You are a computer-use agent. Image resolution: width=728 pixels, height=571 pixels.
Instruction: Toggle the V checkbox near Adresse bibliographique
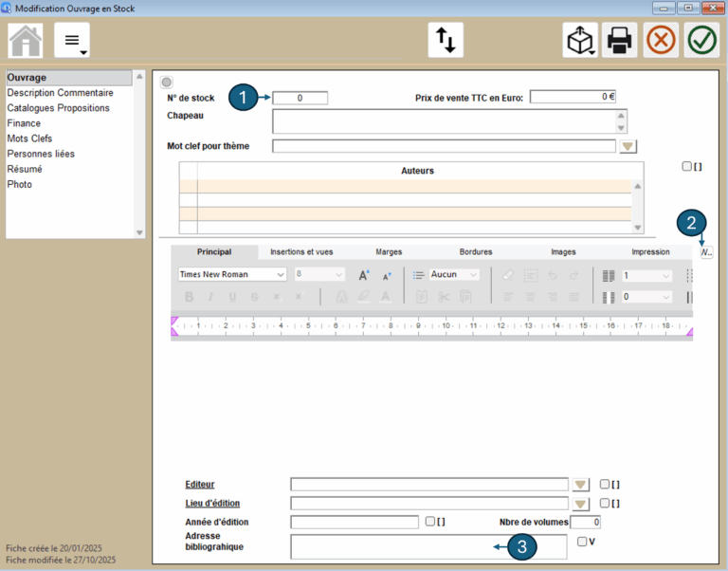click(x=582, y=541)
